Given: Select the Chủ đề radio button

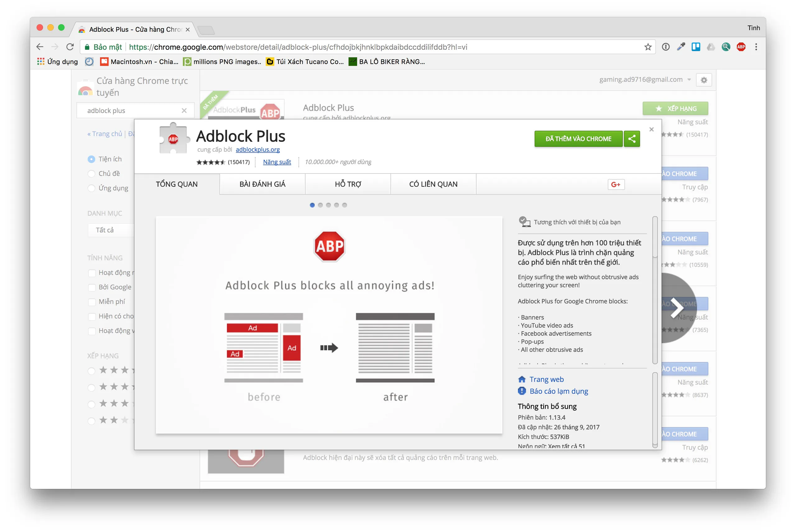Looking at the screenshot, I should 91,174.
